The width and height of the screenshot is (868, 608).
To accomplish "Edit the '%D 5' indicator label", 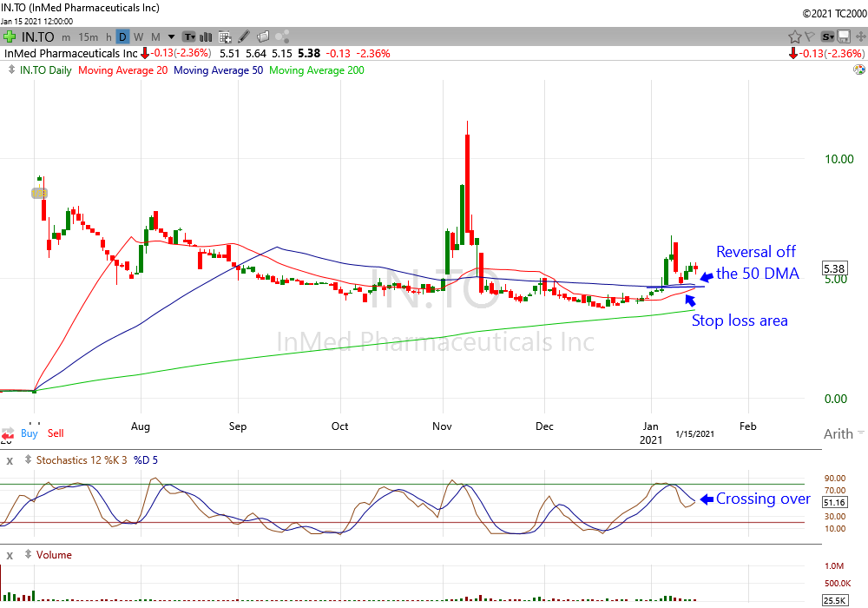I will coord(146,460).
